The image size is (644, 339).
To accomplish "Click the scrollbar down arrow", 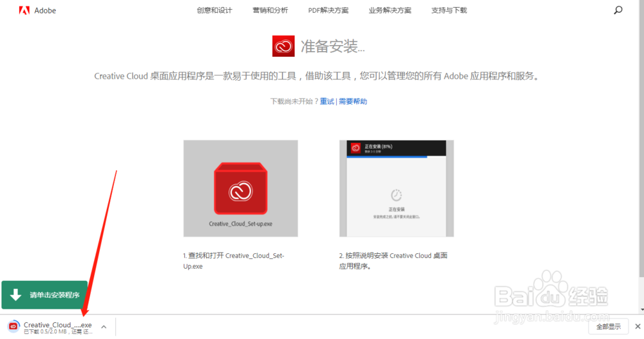I will coord(641,310).
